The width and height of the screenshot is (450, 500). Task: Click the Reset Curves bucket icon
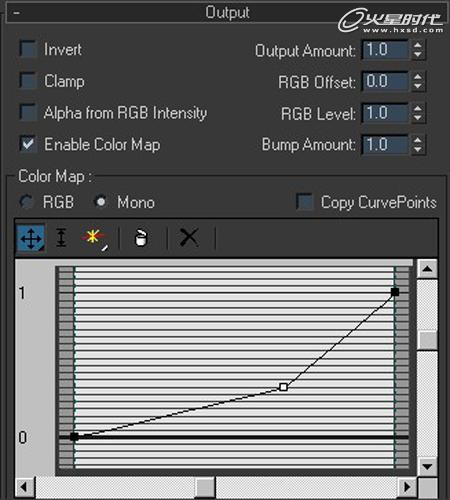(141, 238)
